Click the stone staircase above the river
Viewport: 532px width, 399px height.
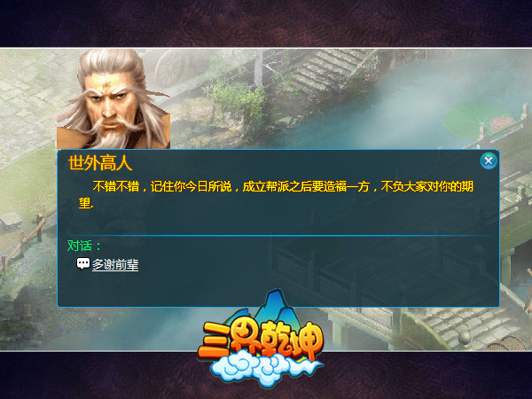point(325,69)
